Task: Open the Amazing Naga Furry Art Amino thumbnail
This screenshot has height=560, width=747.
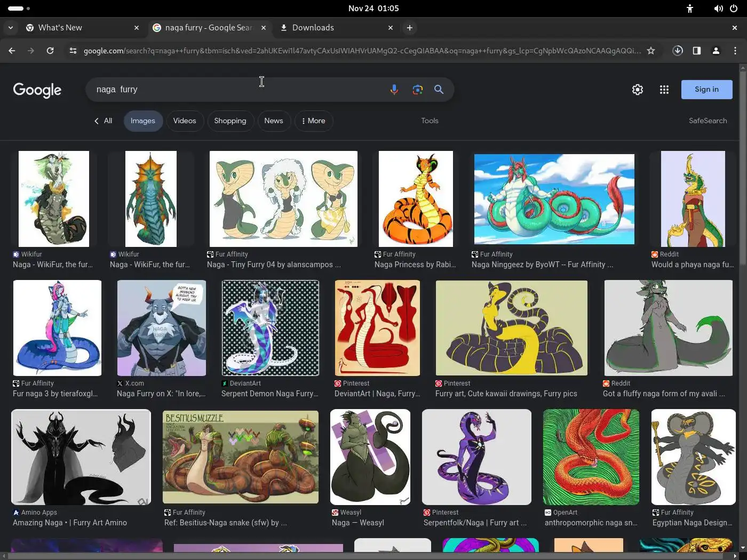Action: point(81,457)
